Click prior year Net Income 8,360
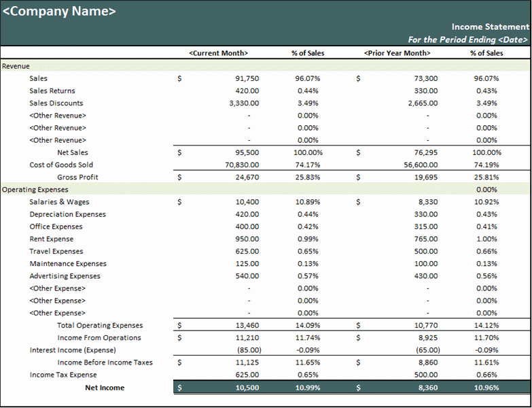Screen dimensions: 532x408 point(428,388)
